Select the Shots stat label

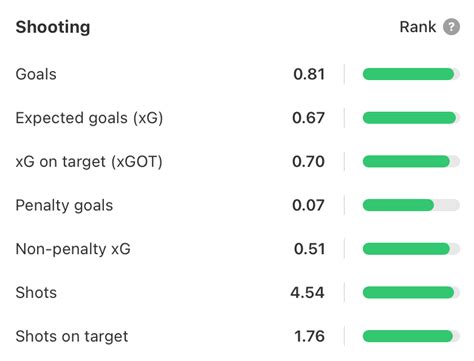click(36, 293)
